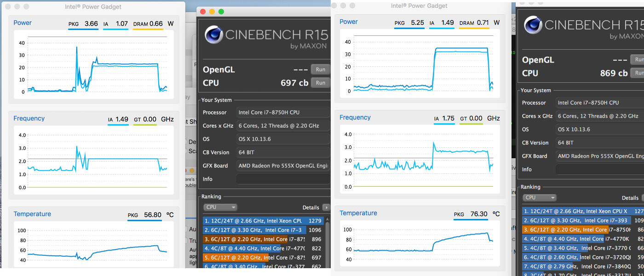Click PKG power value 5.25 in right Power Gadget
Screen dimensions: 644x276
tap(417, 23)
